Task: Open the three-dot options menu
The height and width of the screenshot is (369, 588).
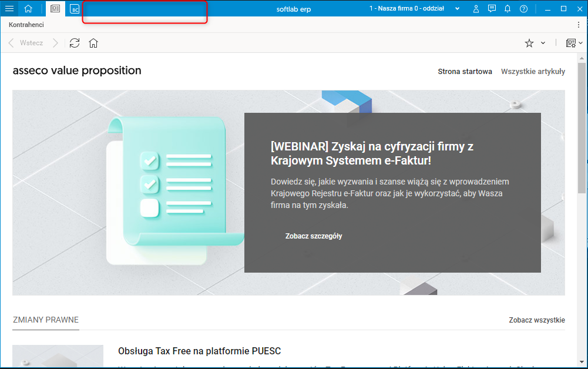Action: (x=579, y=25)
